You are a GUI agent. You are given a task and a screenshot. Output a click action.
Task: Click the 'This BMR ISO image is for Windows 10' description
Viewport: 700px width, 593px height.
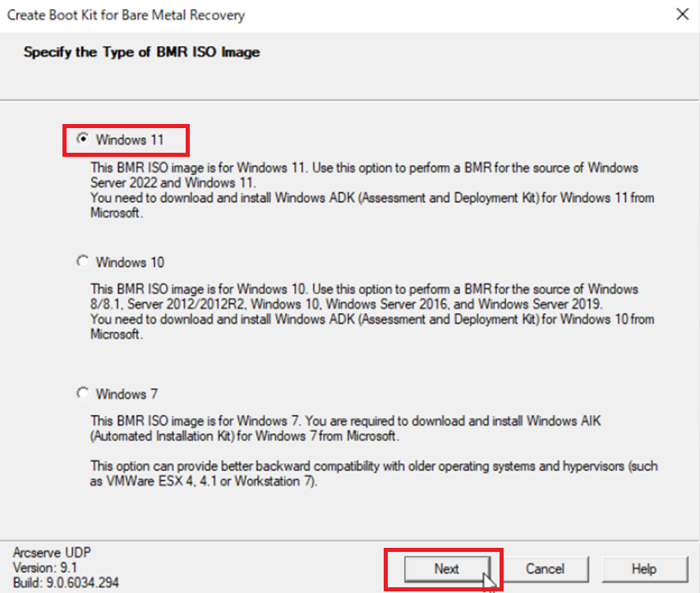coord(373,311)
